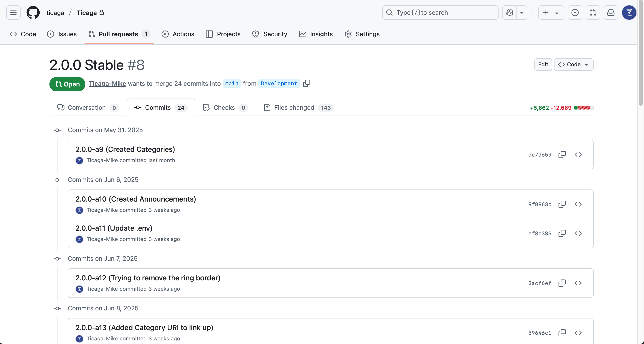Open commit hash 9f8963c
This screenshot has width=644, height=344.
540,204
